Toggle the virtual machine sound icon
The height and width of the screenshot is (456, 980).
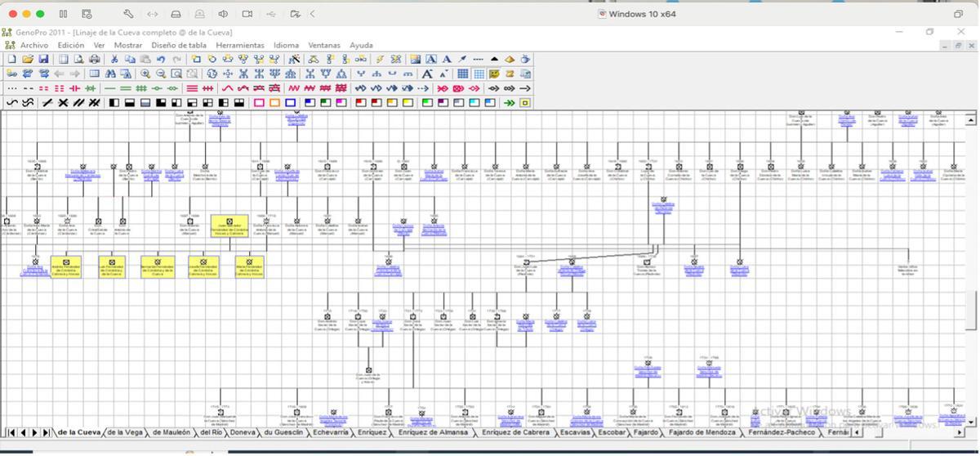[223, 14]
